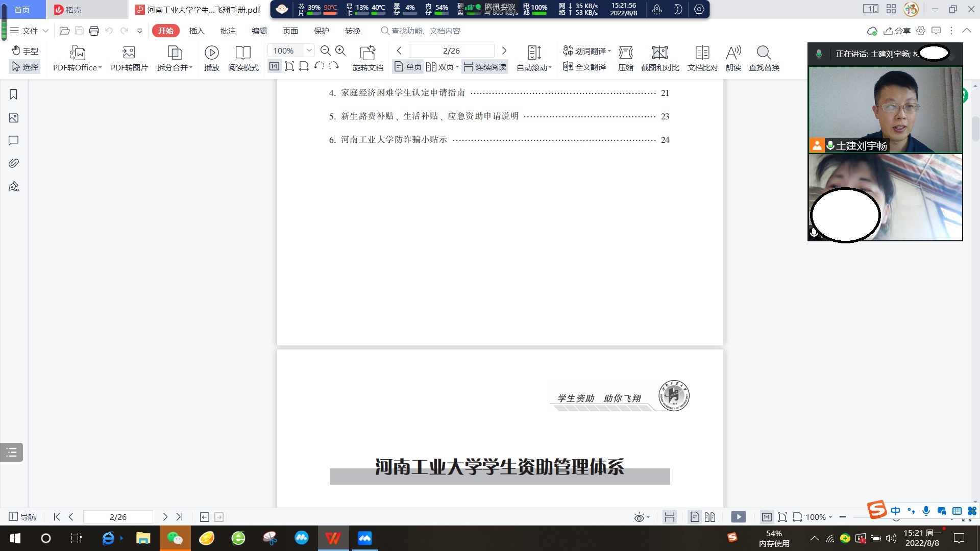Screen dimensions: 980x551
Task: Jump to first page in status bar
Action: click(57, 517)
